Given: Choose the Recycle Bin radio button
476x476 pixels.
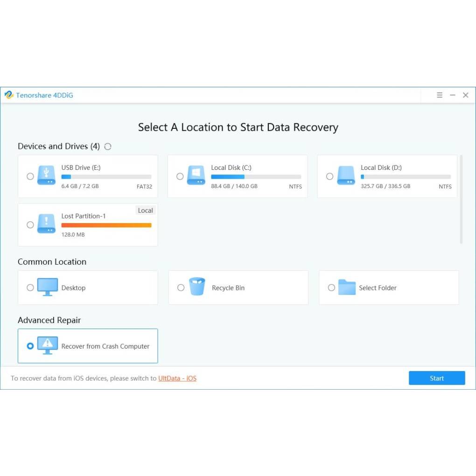Looking at the screenshot, I should pyautogui.click(x=181, y=287).
